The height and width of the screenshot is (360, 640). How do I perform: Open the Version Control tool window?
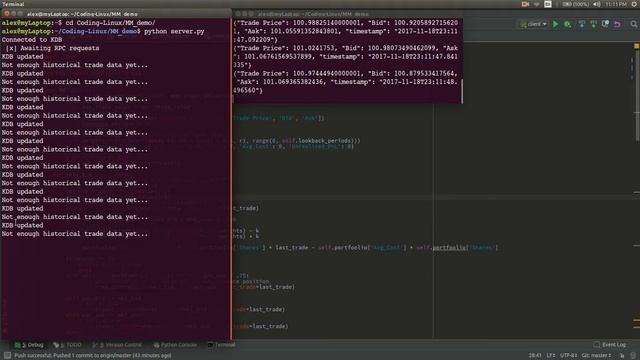(118, 345)
